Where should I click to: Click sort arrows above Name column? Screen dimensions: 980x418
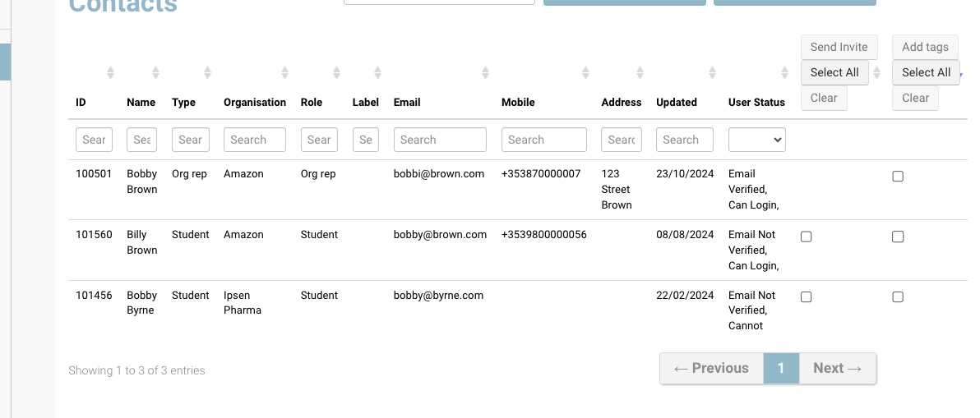pos(156,73)
